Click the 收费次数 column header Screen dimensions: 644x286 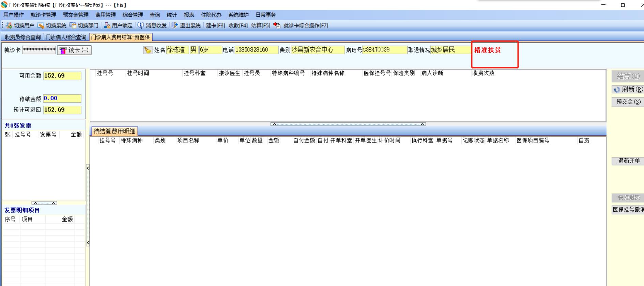(483, 73)
